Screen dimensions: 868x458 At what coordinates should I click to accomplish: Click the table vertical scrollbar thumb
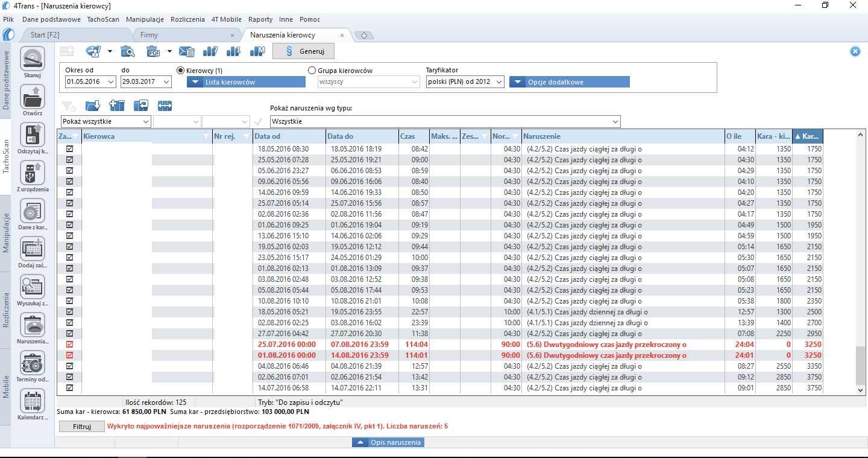860,366
